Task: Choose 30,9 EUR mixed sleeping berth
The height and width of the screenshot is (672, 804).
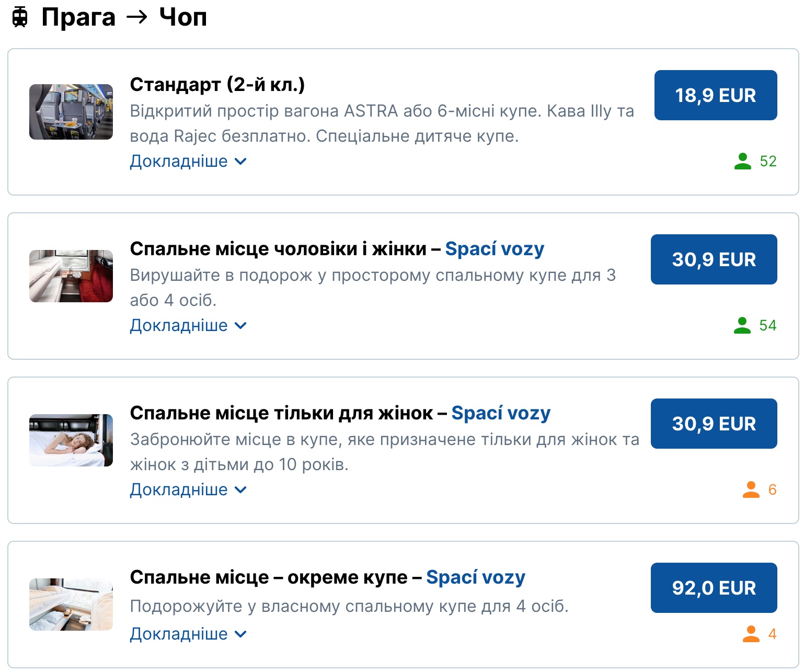Action: point(714,259)
